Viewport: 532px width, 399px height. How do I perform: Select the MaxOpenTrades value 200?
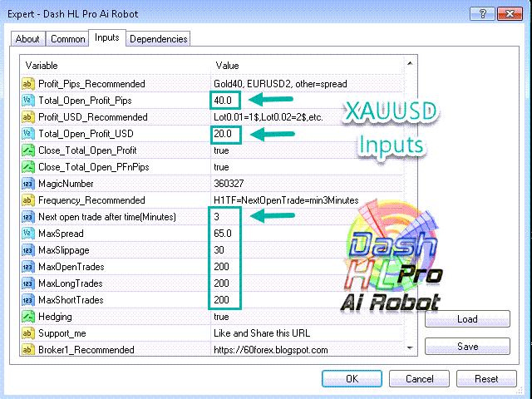point(221,267)
